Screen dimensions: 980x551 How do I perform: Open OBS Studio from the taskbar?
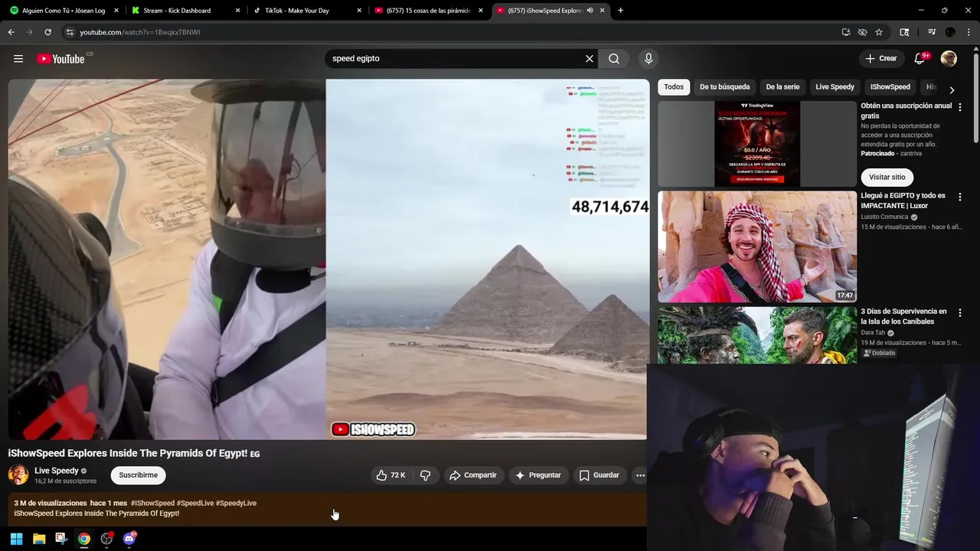click(106, 539)
